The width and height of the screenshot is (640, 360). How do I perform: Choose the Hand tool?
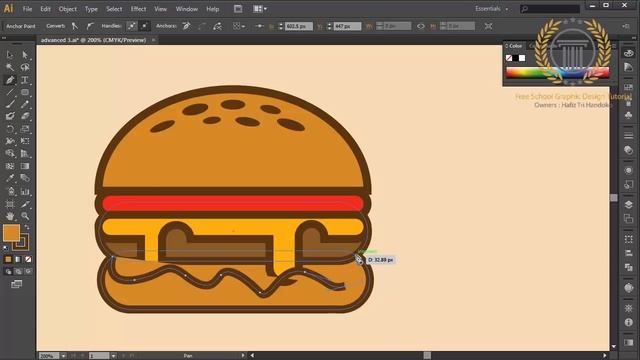point(10,216)
